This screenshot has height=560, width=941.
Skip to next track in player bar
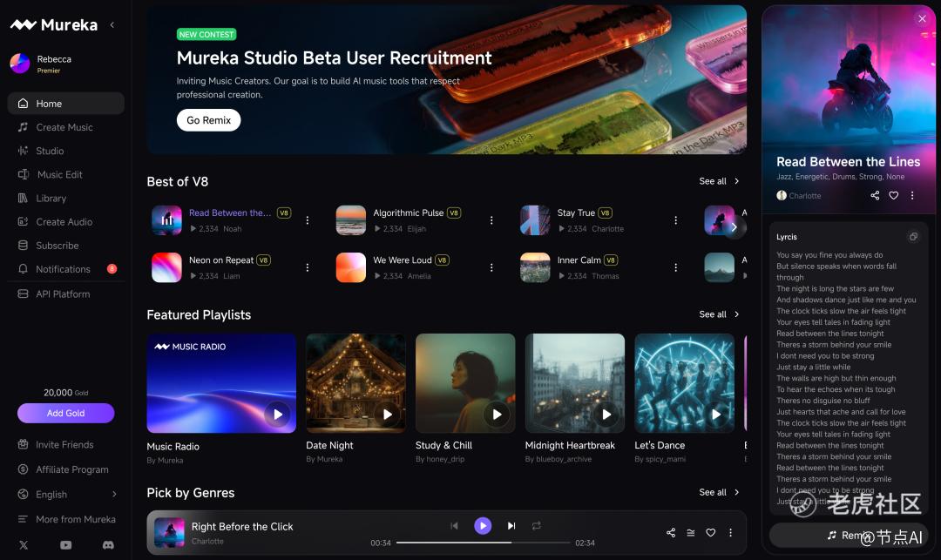click(x=511, y=526)
